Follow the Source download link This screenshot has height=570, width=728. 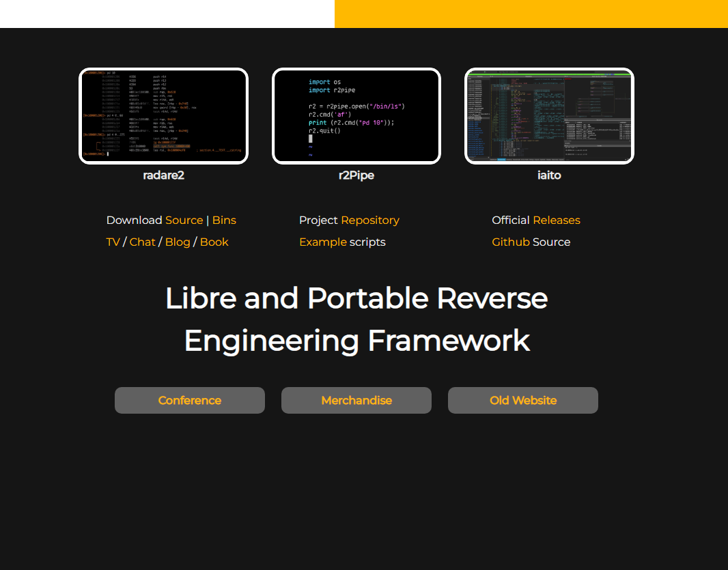pos(184,220)
